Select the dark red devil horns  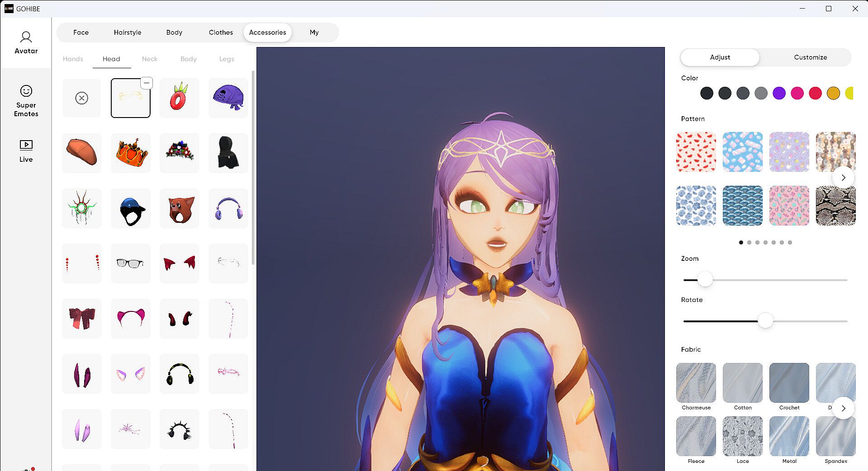pyautogui.click(x=180, y=319)
